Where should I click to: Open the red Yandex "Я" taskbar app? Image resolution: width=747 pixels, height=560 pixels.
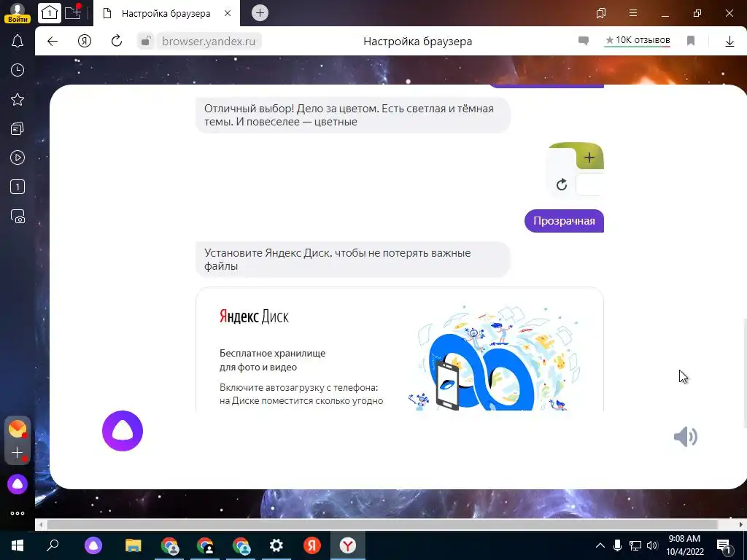coord(312,545)
